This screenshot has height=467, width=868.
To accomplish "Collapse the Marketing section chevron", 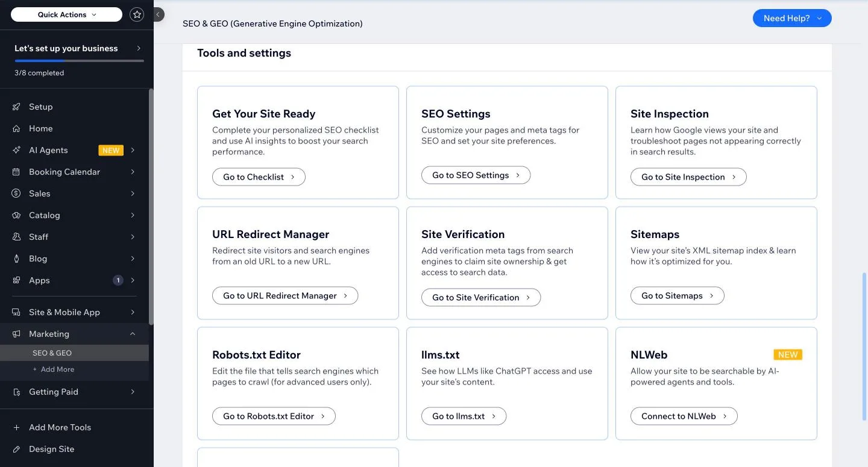I will [133, 334].
